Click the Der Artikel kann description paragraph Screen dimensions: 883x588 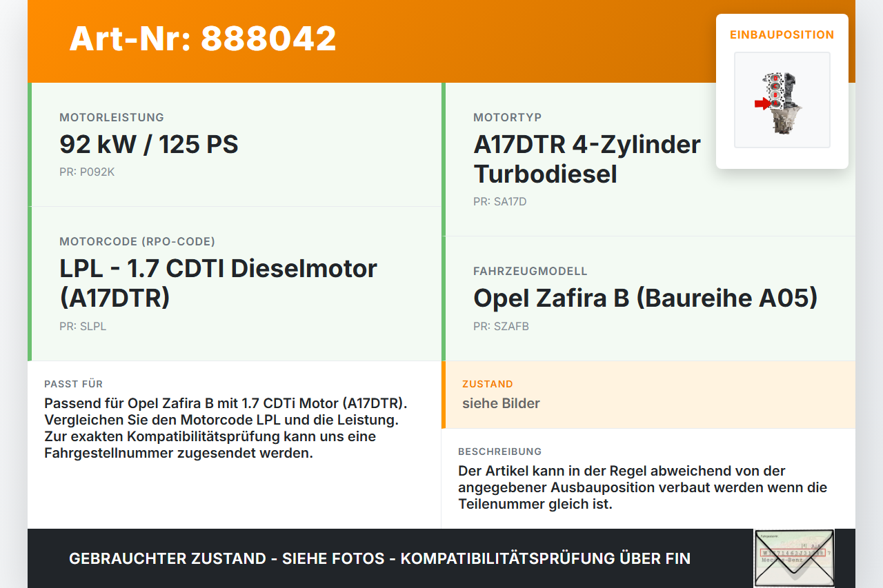pos(642,487)
